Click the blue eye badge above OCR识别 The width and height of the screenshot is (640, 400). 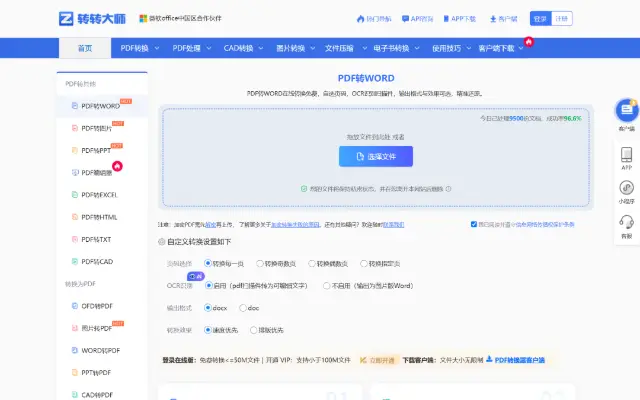(196, 276)
